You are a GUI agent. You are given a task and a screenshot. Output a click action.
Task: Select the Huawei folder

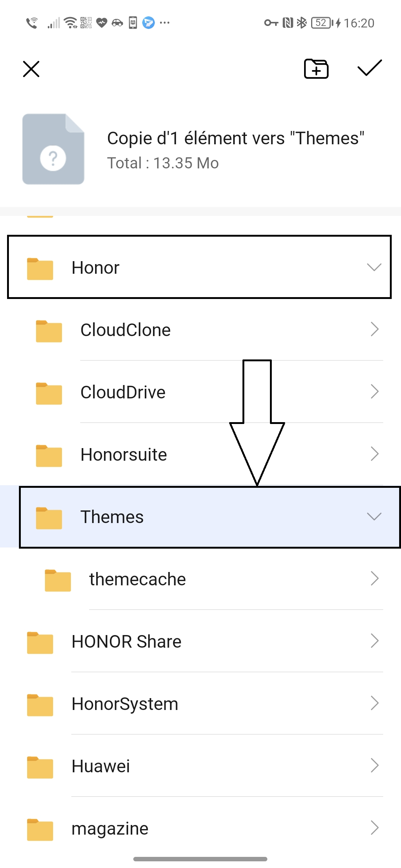pos(200,765)
